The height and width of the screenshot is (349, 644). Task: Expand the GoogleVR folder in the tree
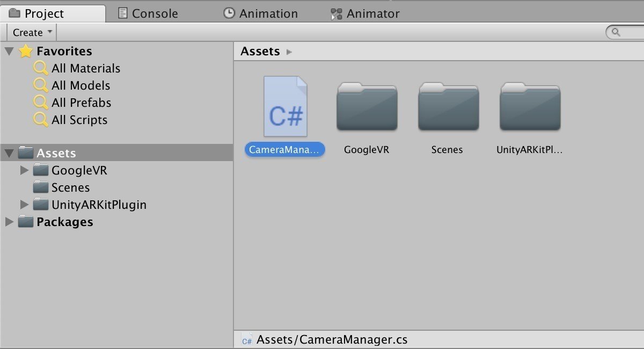(24, 171)
